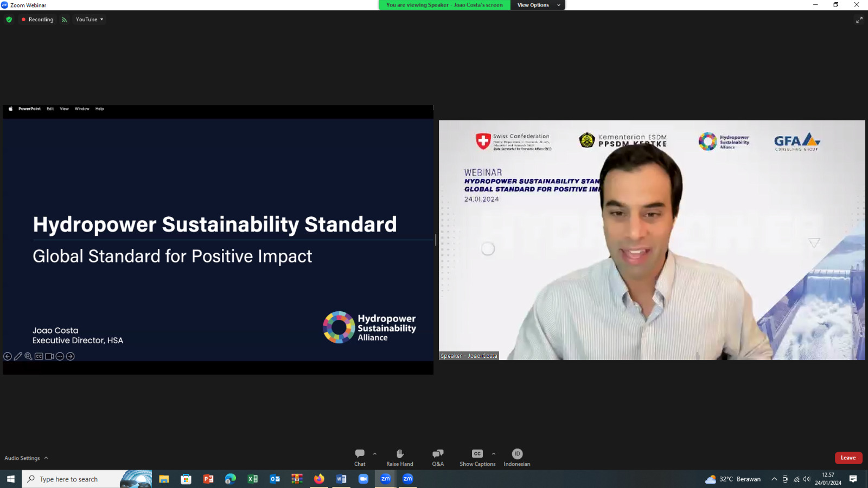Open Outlook from taskbar
This screenshot has height=488, width=868.
click(275, 479)
